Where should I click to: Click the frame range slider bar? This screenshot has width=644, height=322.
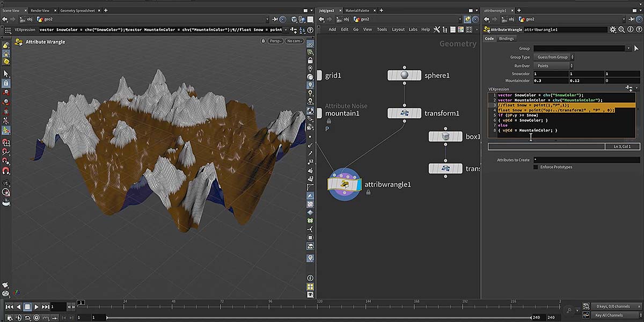coord(319,318)
